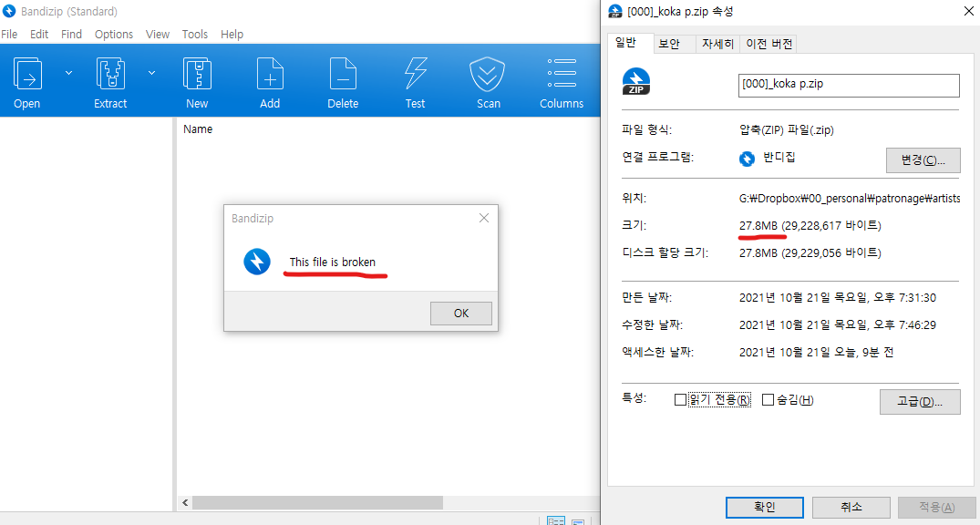This screenshot has height=525, width=980.
Task: Click the properties window title icon
Action: 615,11
